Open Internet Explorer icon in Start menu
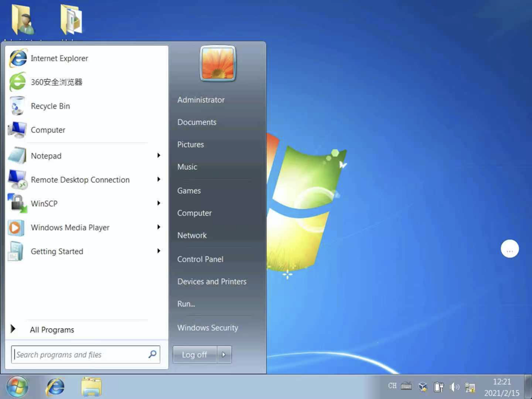This screenshot has width=532, height=399. click(x=18, y=59)
